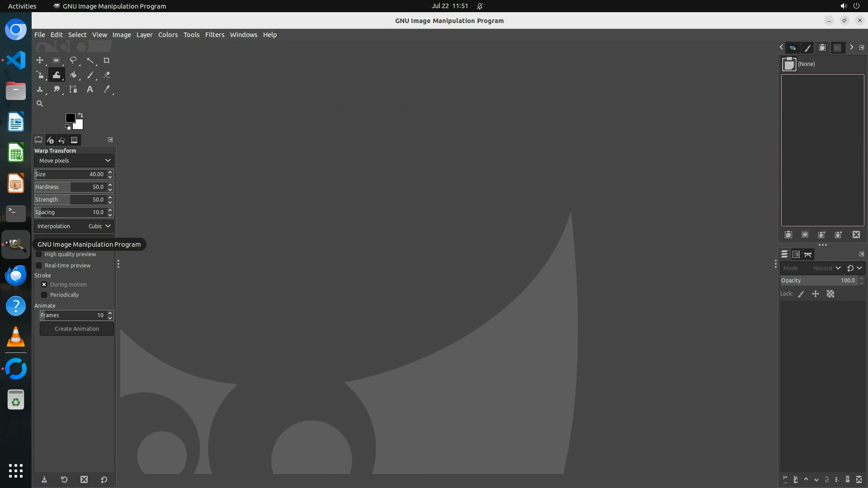Select the Text tool
Screen dimensions: 868x488
tap(90, 89)
